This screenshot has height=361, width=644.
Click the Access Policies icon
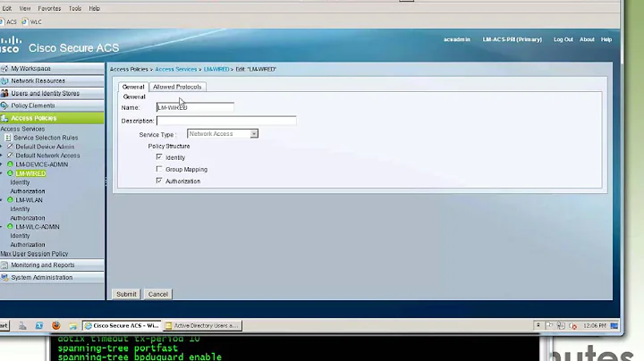click(4, 118)
